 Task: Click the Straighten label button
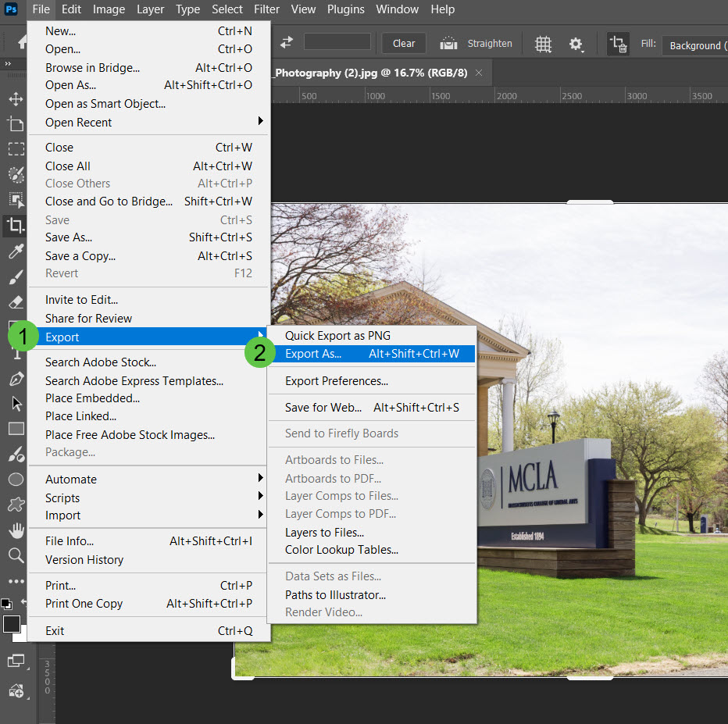point(490,43)
